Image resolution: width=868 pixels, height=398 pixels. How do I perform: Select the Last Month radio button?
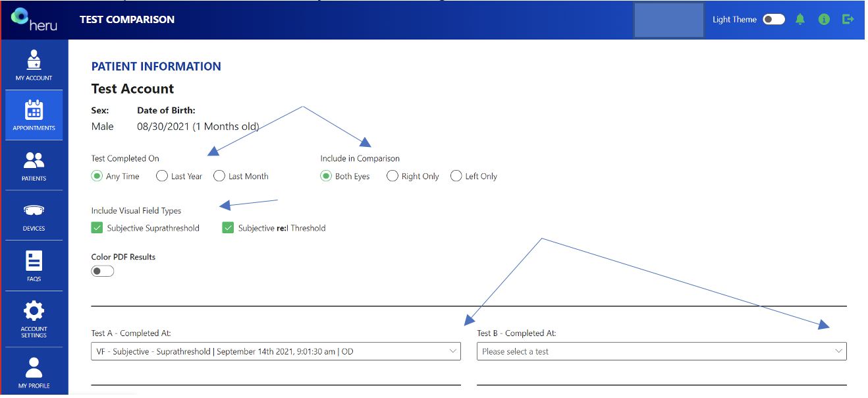[x=219, y=176]
